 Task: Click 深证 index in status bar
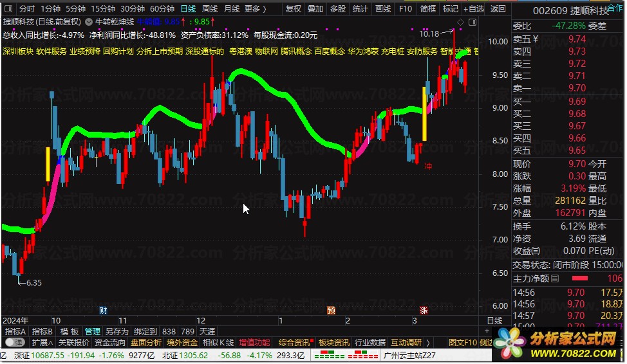pyautogui.click(x=22, y=355)
